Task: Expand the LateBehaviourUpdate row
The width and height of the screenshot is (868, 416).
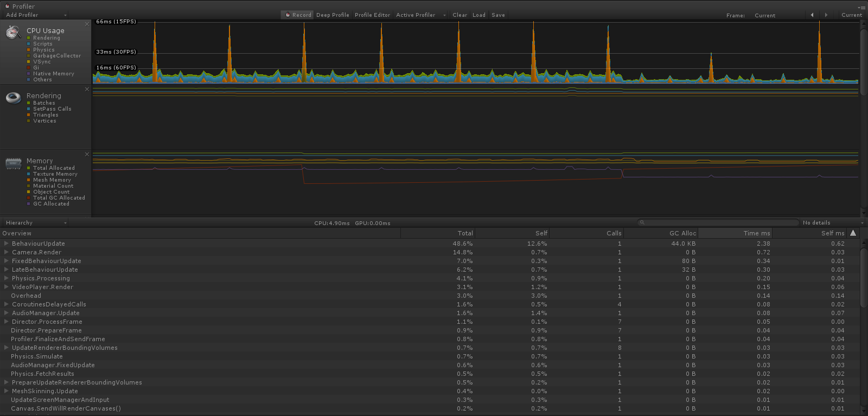Action: coord(7,270)
